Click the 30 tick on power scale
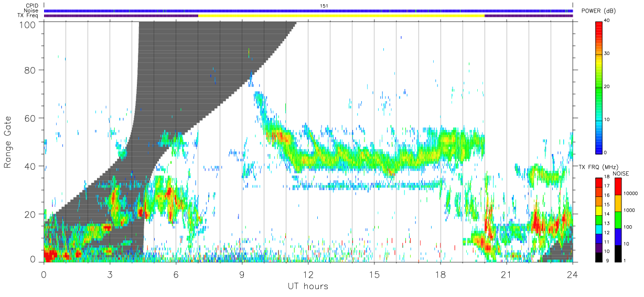Screen dimensions: 644x297 point(607,53)
